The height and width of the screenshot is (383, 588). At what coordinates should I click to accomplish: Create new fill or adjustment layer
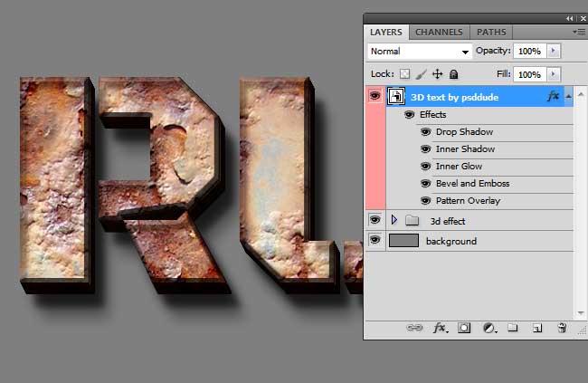pyautogui.click(x=488, y=328)
